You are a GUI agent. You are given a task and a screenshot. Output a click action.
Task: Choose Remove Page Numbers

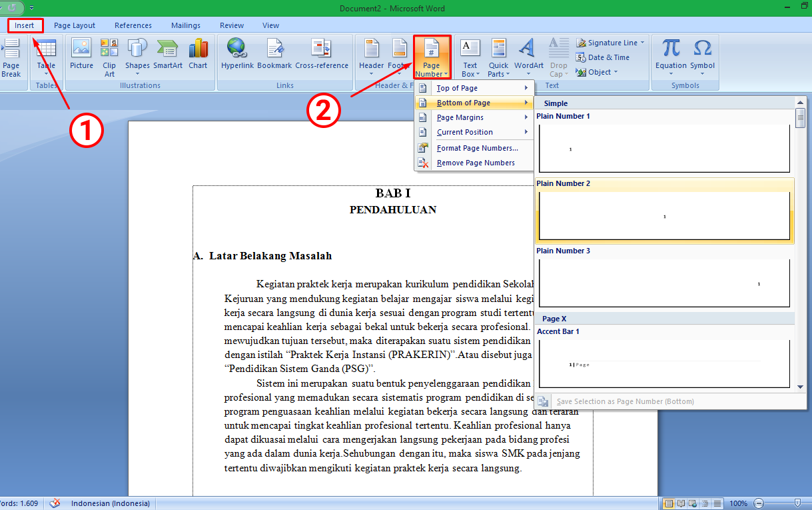(474, 163)
